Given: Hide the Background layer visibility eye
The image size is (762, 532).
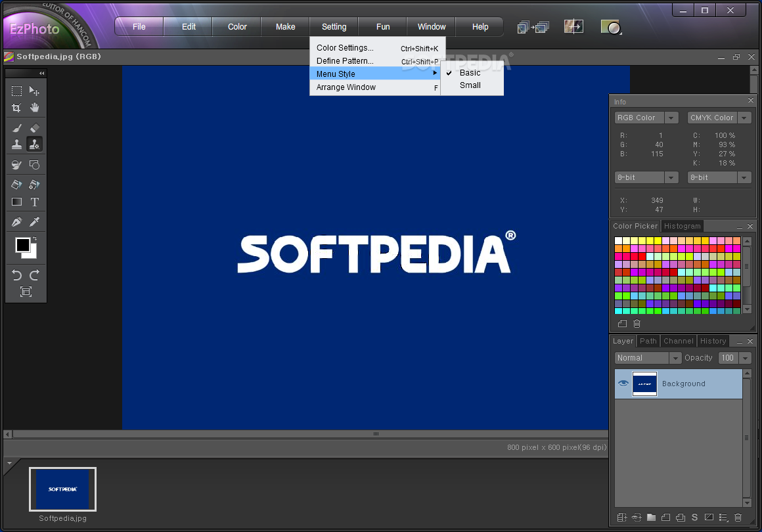Looking at the screenshot, I should click(x=623, y=384).
